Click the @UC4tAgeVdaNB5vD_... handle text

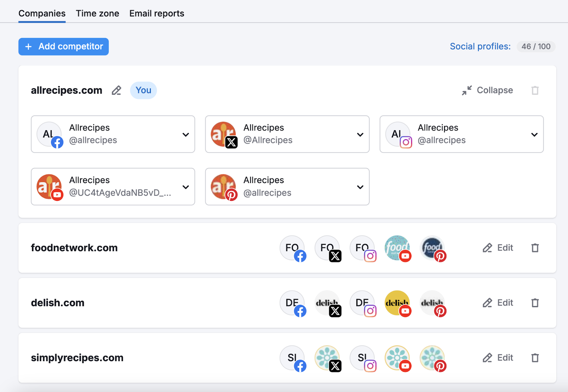coord(120,193)
